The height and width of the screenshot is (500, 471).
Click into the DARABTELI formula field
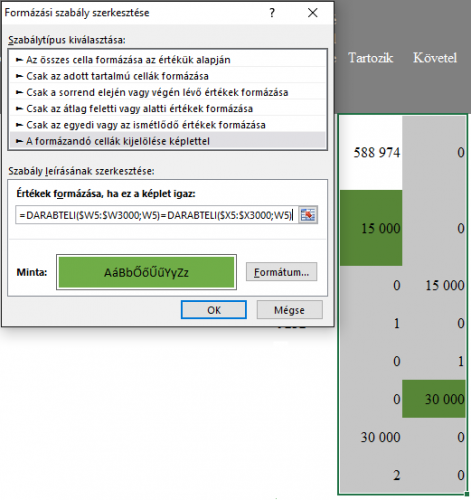coord(157,215)
